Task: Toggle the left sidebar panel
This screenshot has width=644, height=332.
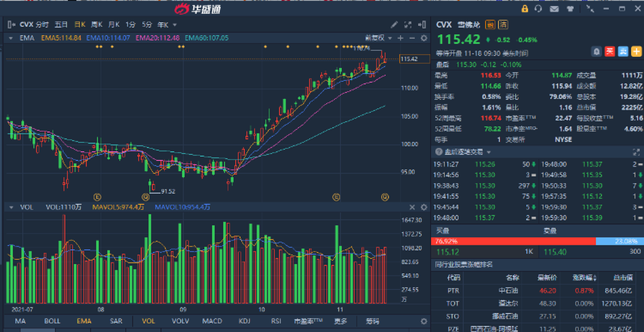Action: click(10, 25)
